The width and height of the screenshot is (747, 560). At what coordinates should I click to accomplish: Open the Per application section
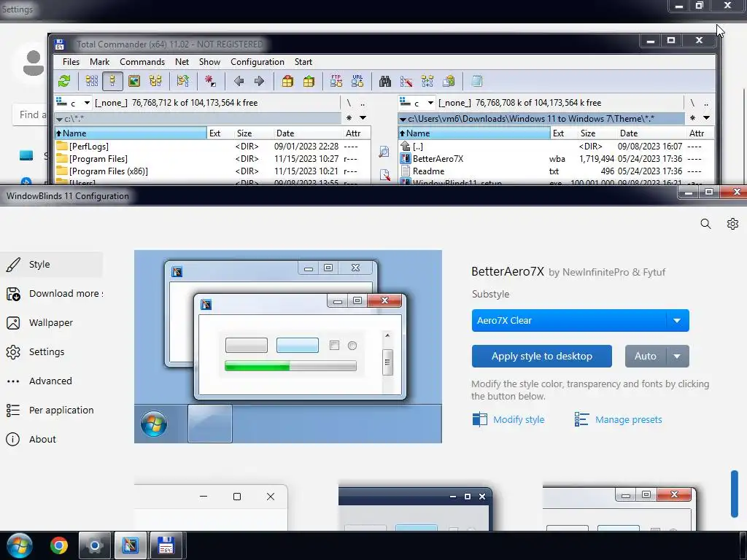(51, 410)
